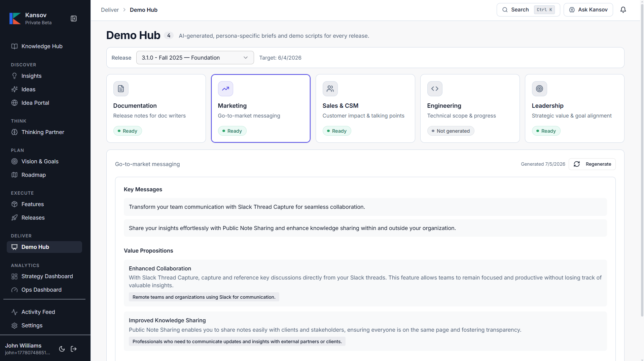Click Regenerate button label

point(598,164)
